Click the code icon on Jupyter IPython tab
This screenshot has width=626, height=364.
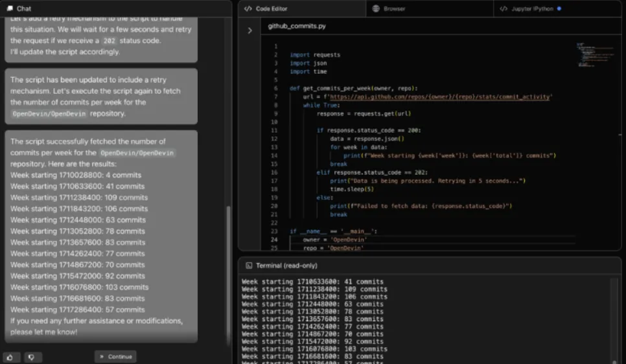(504, 8)
